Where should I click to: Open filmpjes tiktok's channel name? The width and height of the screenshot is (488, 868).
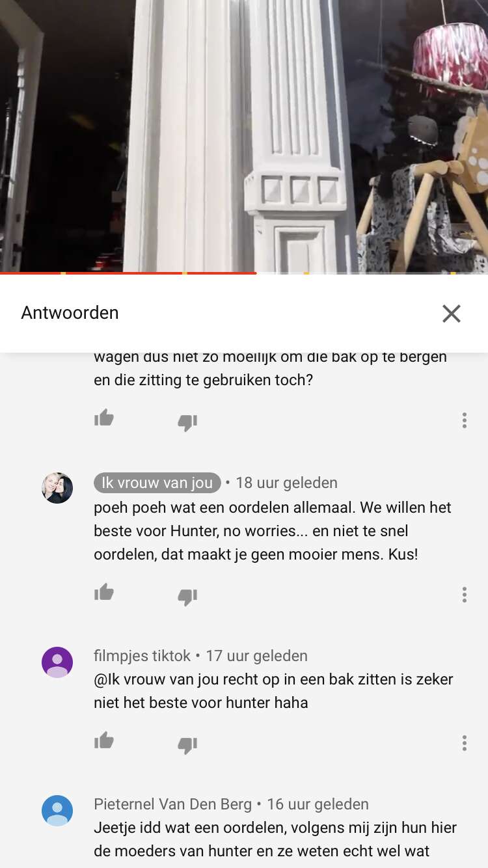coord(142,656)
